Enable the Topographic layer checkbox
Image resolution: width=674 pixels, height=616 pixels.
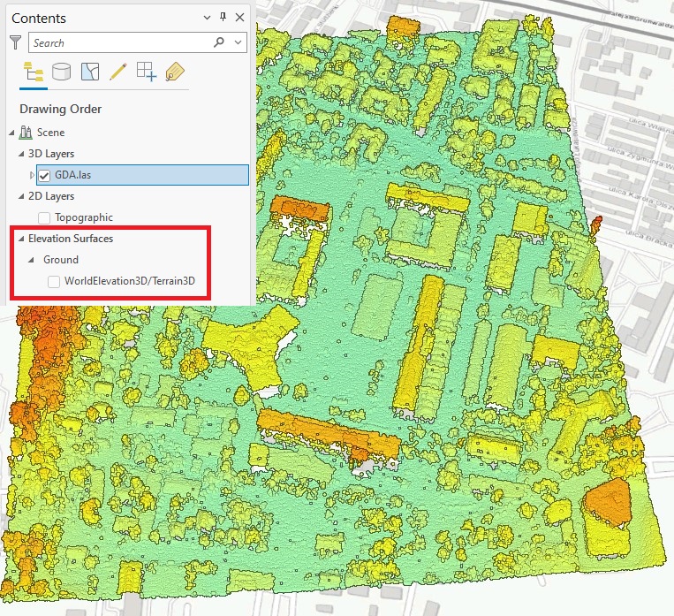[x=44, y=217]
